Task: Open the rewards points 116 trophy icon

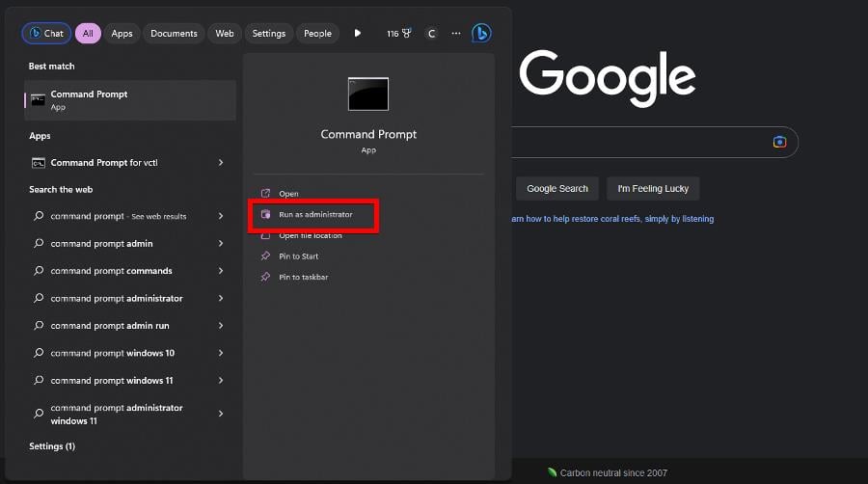Action: coord(398,33)
